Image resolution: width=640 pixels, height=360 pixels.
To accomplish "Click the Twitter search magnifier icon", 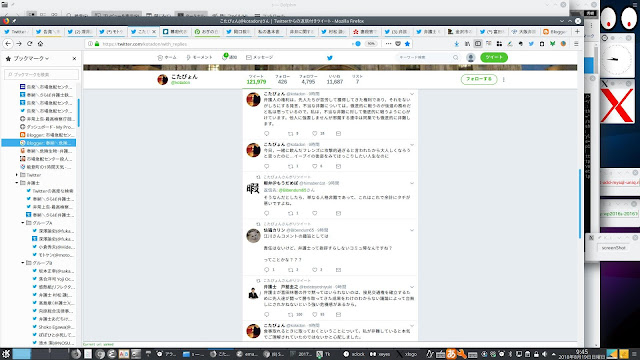I will pos(456,58).
